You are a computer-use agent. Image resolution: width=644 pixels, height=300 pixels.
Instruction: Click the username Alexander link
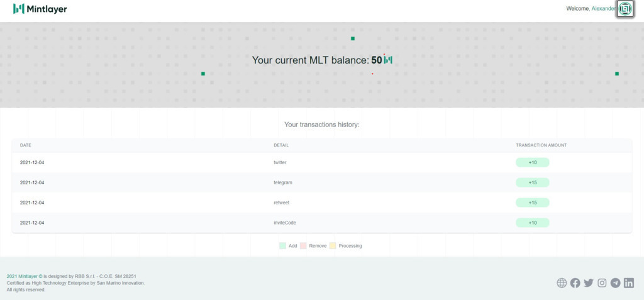[603, 9]
